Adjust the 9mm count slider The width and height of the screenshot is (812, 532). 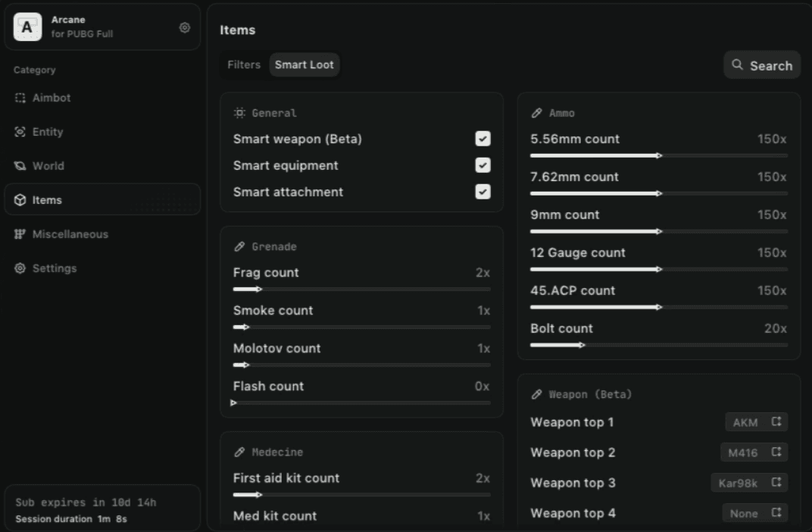coord(659,231)
